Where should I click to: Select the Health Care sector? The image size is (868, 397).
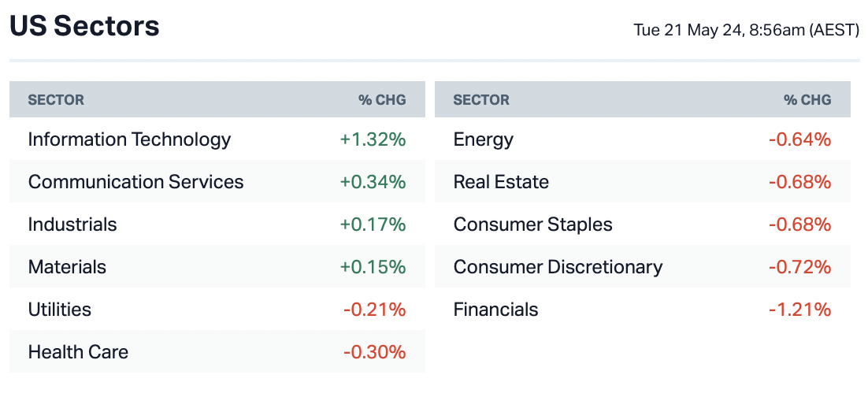coord(78,352)
